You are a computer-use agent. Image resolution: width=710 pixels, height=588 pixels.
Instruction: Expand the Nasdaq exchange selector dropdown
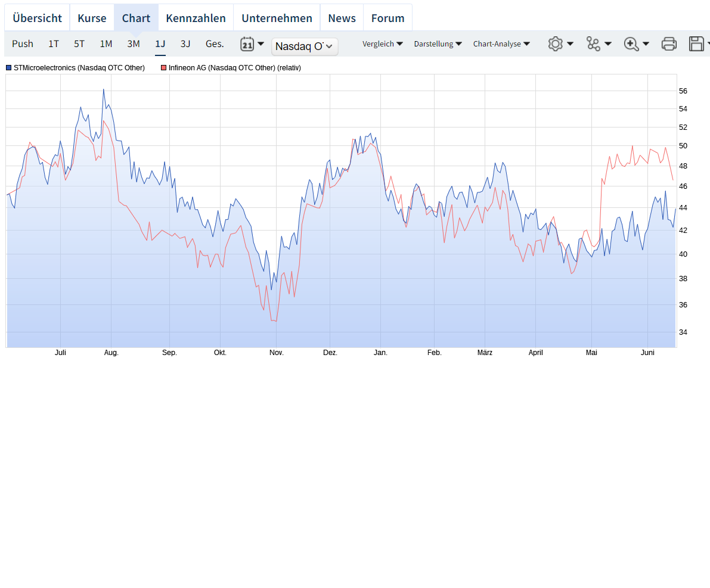tap(305, 46)
